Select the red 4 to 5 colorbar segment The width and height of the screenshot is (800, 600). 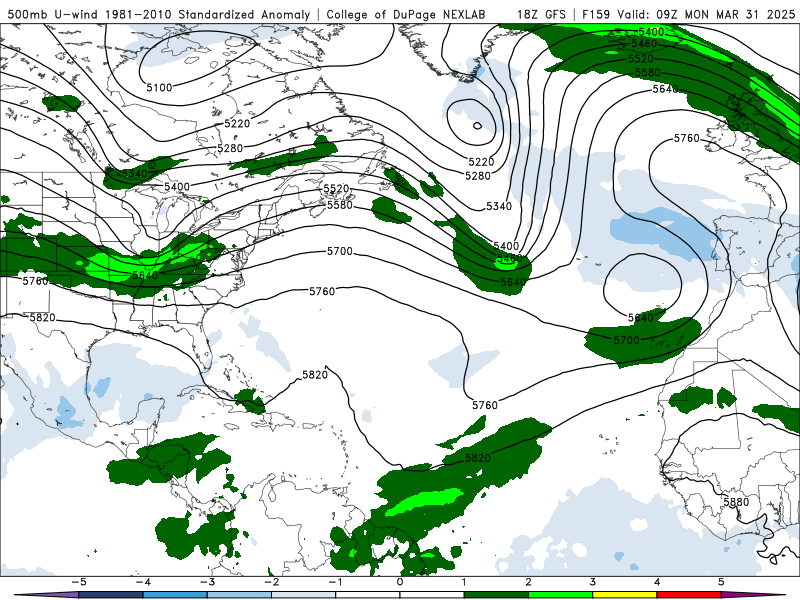click(x=689, y=595)
